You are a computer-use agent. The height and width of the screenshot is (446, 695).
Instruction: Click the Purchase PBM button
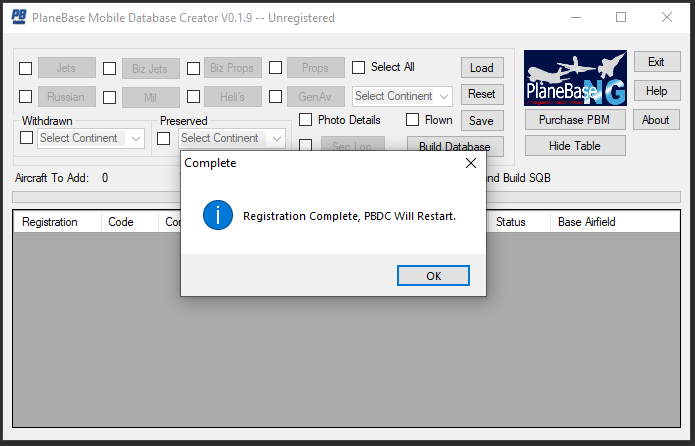tap(575, 120)
